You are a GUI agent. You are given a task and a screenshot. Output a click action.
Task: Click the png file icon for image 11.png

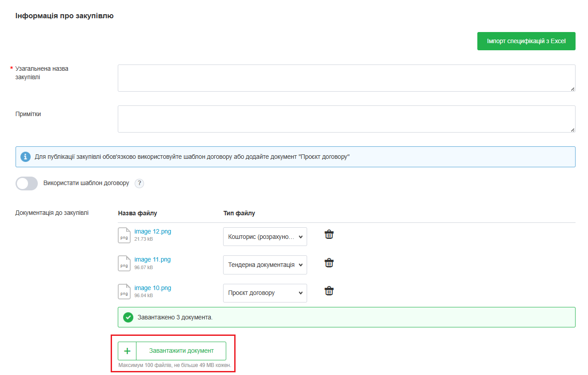pos(124,263)
